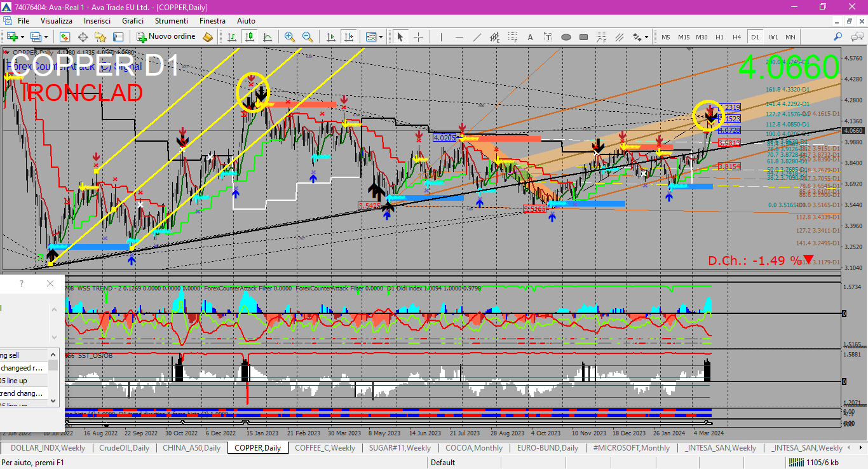Toggle the chart shift button

click(x=348, y=37)
